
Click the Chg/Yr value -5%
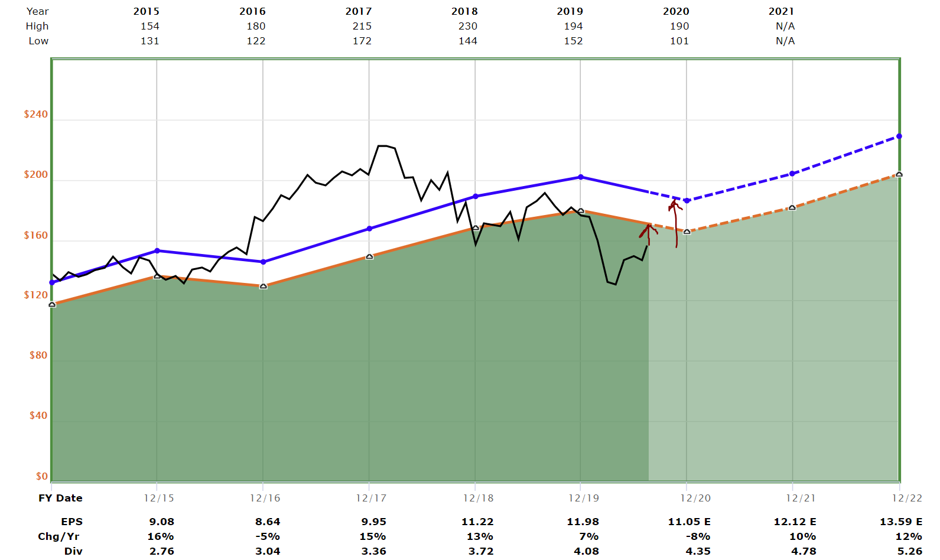(266, 536)
